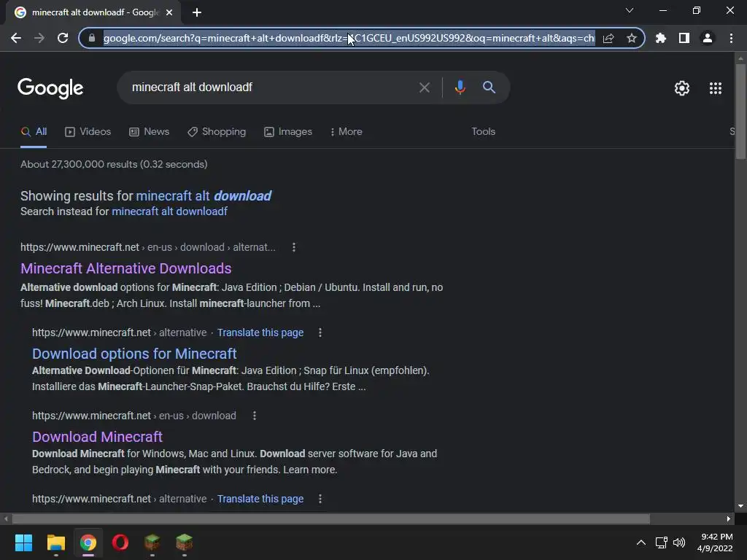Click minecraft.net en-us download alternat URL text

pos(147,247)
